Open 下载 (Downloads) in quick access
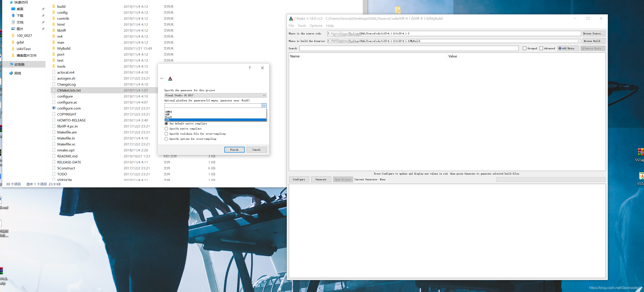Viewport: 644px width, 292px height. point(20,16)
